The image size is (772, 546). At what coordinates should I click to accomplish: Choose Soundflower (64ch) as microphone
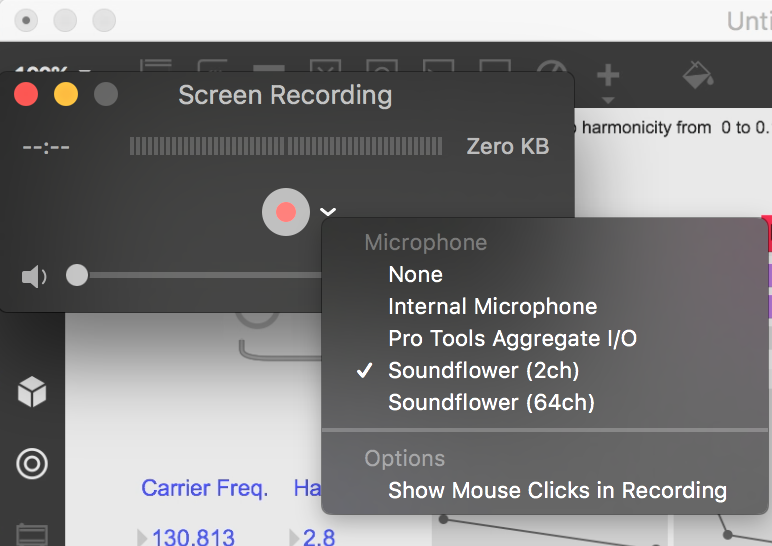click(x=491, y=402)
